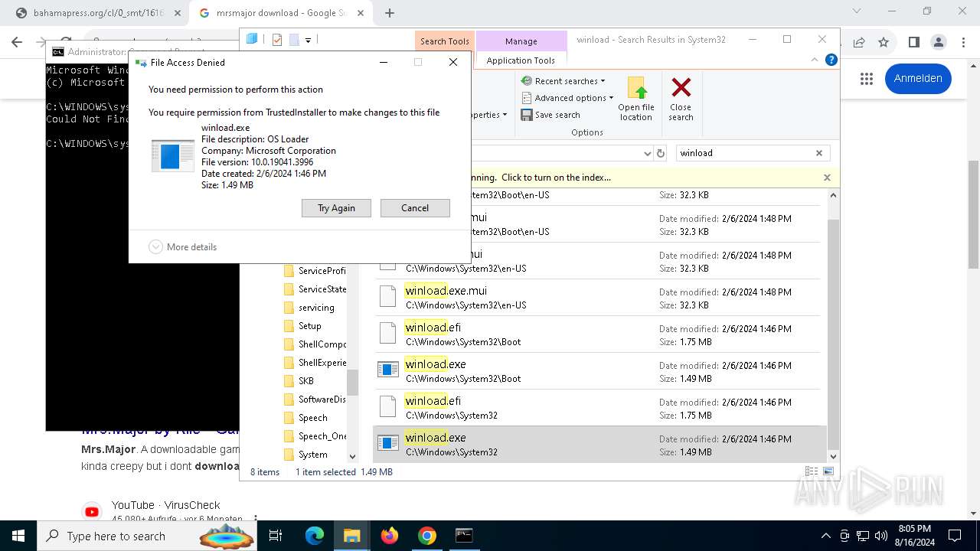Viewport: 980px width, 551px height.
Task: Open Recent searches dropdown in ribbon
Action: [x=563, y=81]
